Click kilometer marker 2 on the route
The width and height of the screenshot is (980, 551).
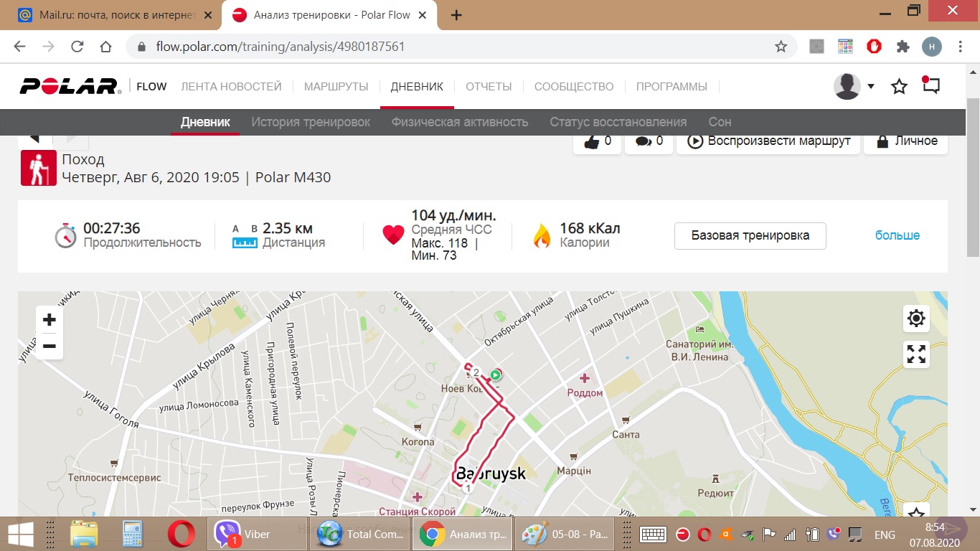coord(476,372)
